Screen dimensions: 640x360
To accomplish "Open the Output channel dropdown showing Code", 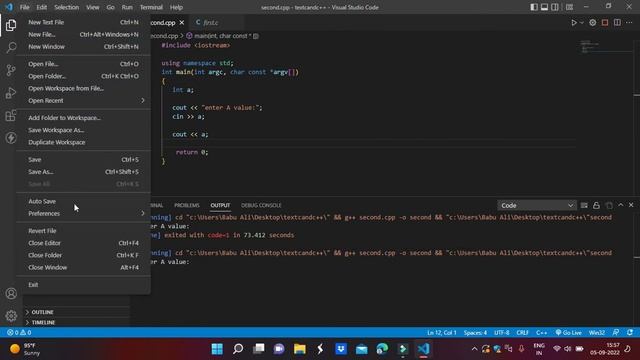I will (537, 205).
